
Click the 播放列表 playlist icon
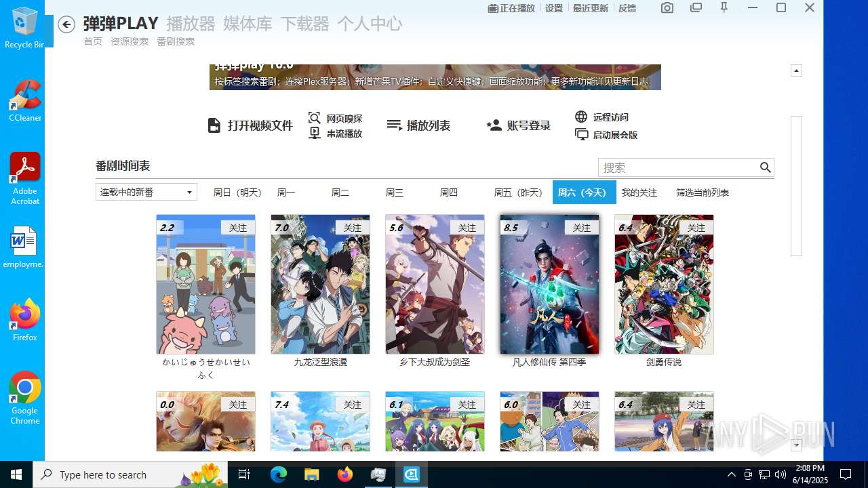394,125
